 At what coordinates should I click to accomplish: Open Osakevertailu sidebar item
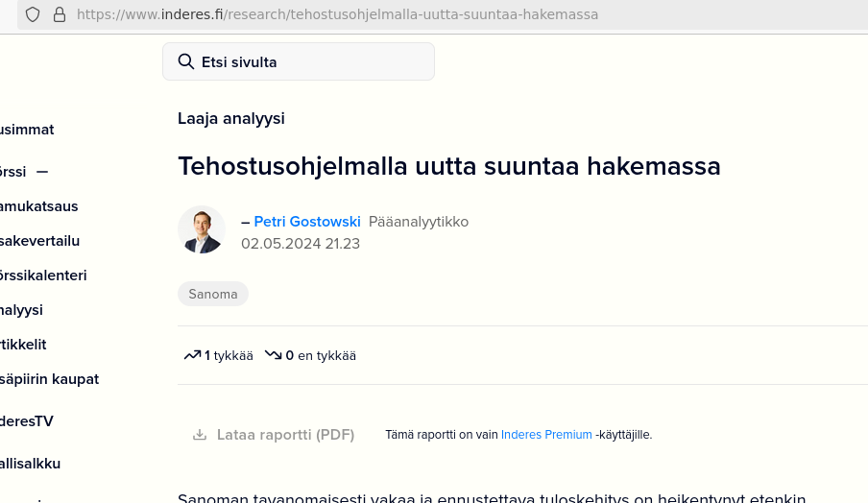39,241
